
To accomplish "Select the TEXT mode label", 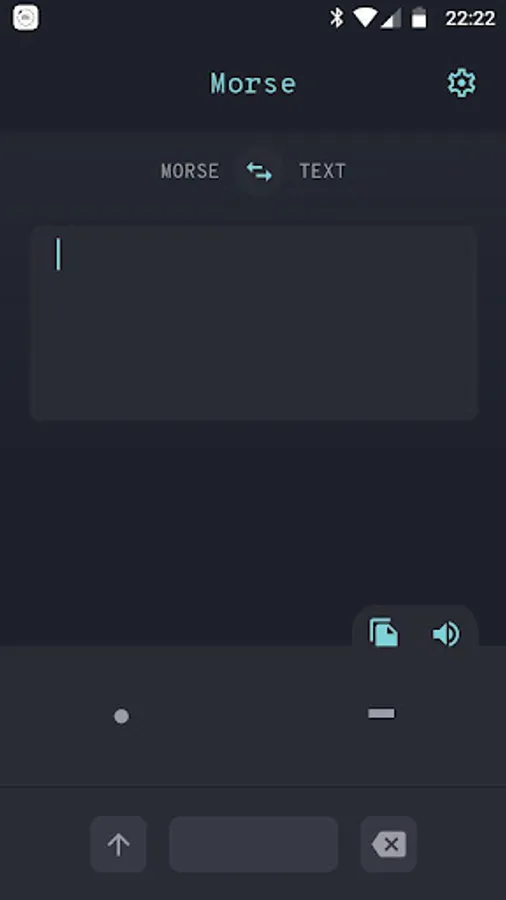I will click(x=322, y=171).
